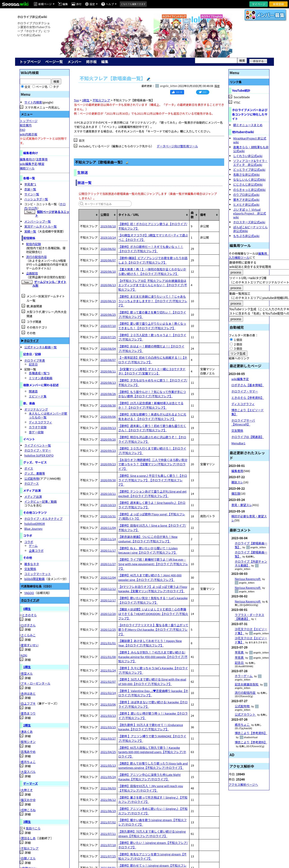Expand スマホ用メニュー内見出し
The image size is (289, 868).
point(22,107)
